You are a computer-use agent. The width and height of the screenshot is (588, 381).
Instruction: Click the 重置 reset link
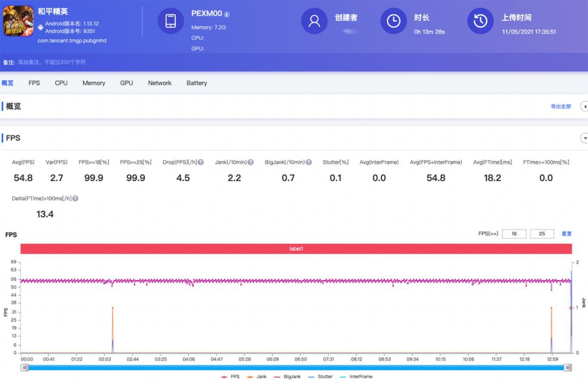click(567, 234)
